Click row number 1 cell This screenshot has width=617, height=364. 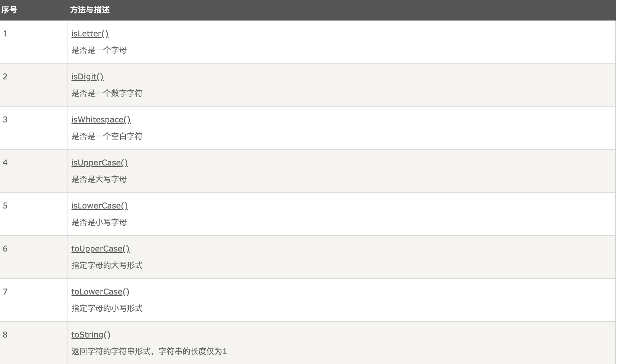34,42
